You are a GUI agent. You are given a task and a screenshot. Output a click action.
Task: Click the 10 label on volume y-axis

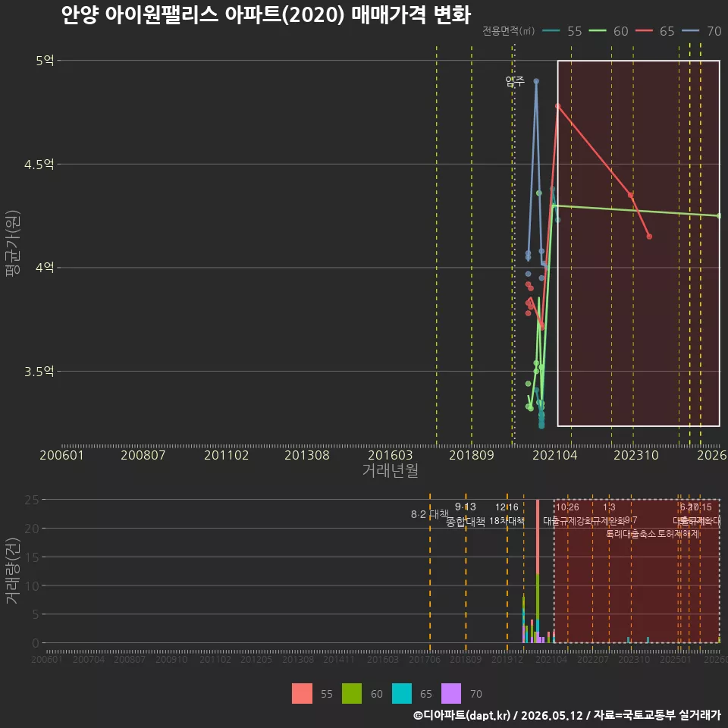[32, 586]
